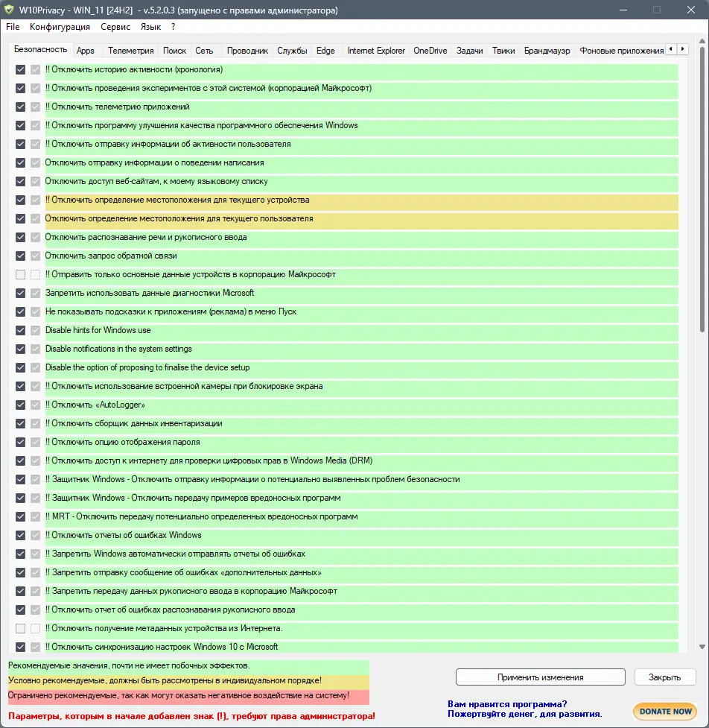The height and width of the screenshot is (728, 709).
Task: Click the scrollbar up arrow
Action: click(x=702, y=42)
